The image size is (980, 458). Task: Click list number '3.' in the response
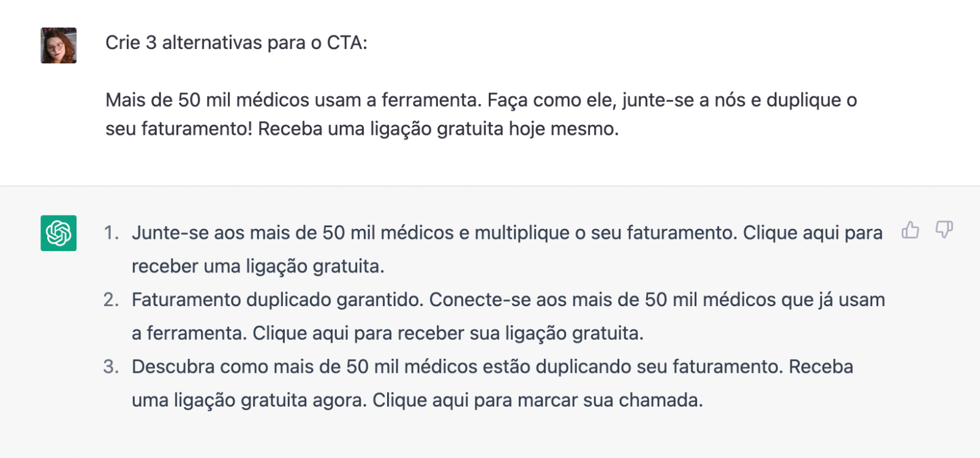point(111,367)
